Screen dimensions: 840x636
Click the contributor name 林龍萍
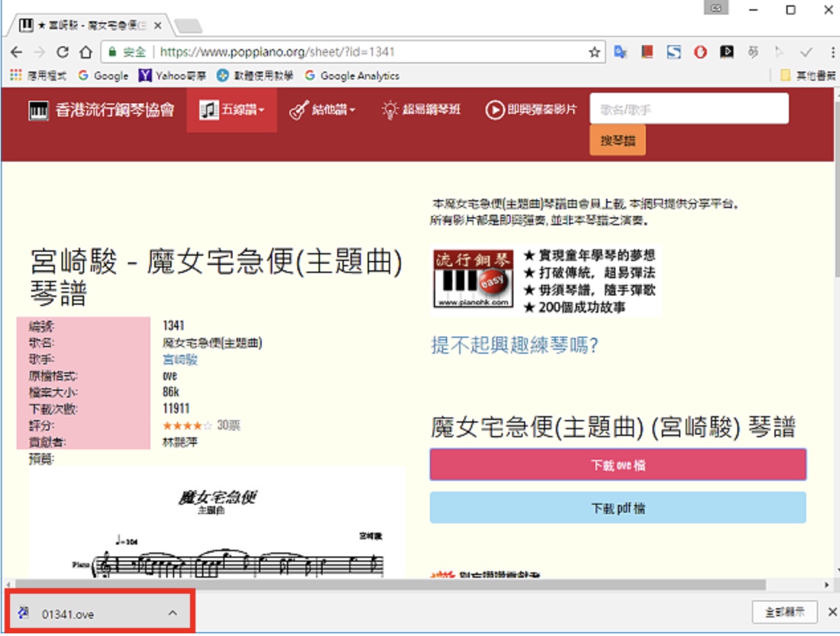[180, 442]
